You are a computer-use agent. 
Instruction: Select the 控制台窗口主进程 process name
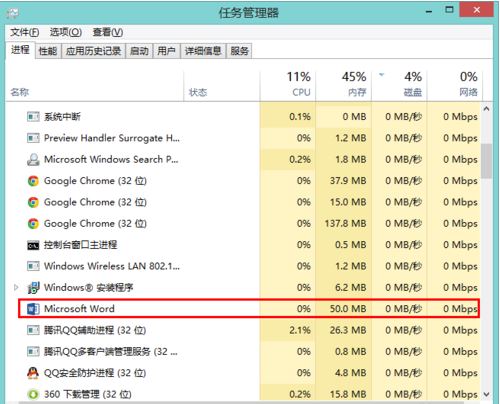coord(81,245)
